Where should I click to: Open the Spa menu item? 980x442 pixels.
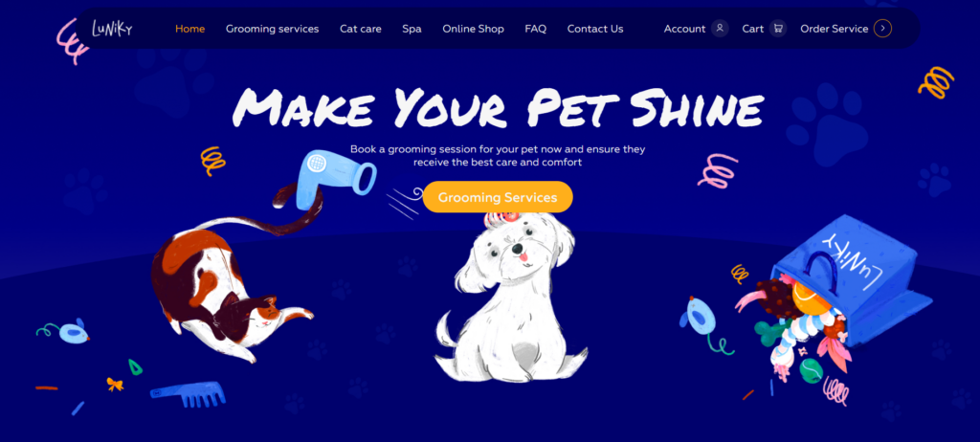pos(412,29)
